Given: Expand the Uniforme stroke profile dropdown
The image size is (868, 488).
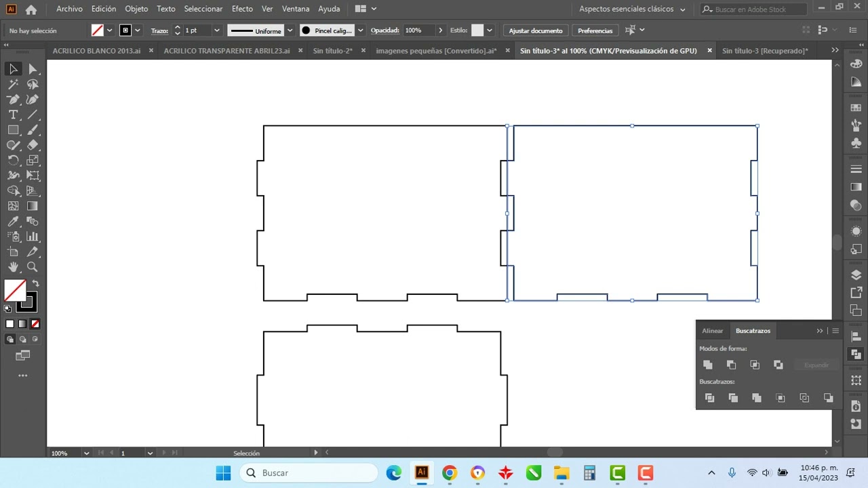Looking at the screenshot, I should (x=290, y=30).
